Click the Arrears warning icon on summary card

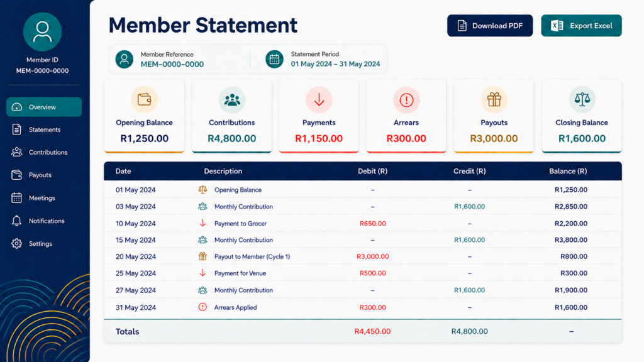pyautogui.click(x=406, y=100)
